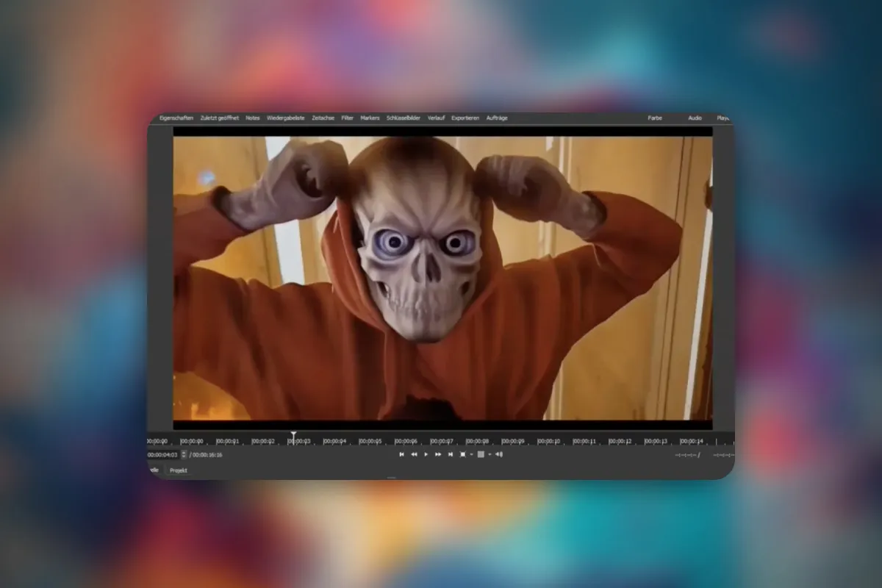The image size is (882, 588).
Task: Open the Notes panel
Action: pos(253,118)
